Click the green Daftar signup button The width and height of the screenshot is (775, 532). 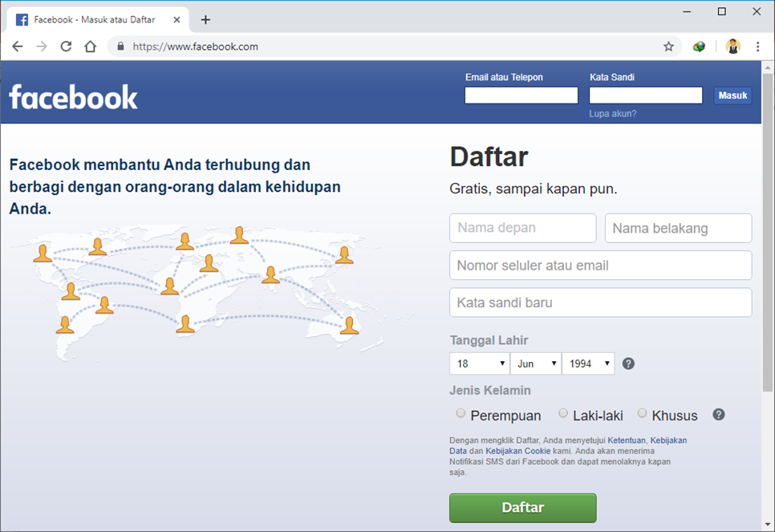522,508
